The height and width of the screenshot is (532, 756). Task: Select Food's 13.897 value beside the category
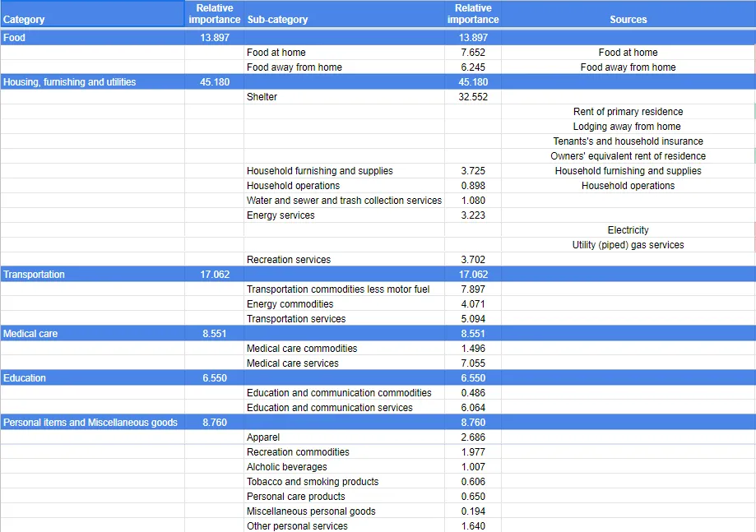215,38
